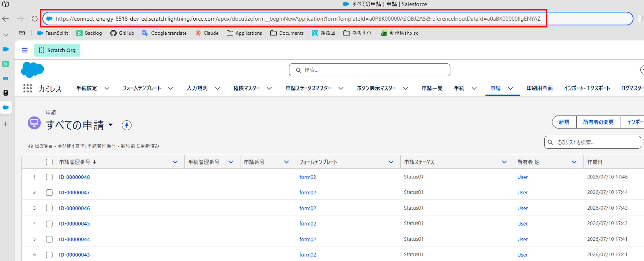Click the 申請 object monitor icon
The image size is (644, 261).
tap(34, 123)
